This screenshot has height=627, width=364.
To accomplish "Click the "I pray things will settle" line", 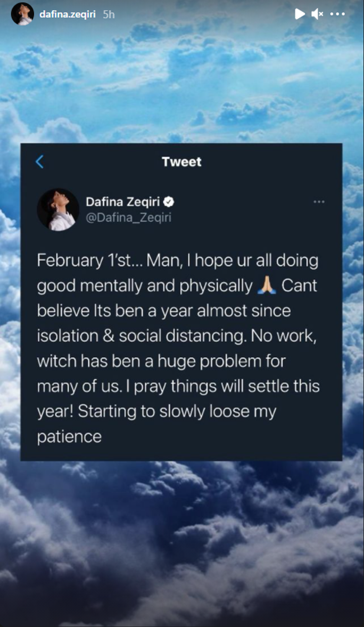I will pyautogui.click(x=209, y=386).
